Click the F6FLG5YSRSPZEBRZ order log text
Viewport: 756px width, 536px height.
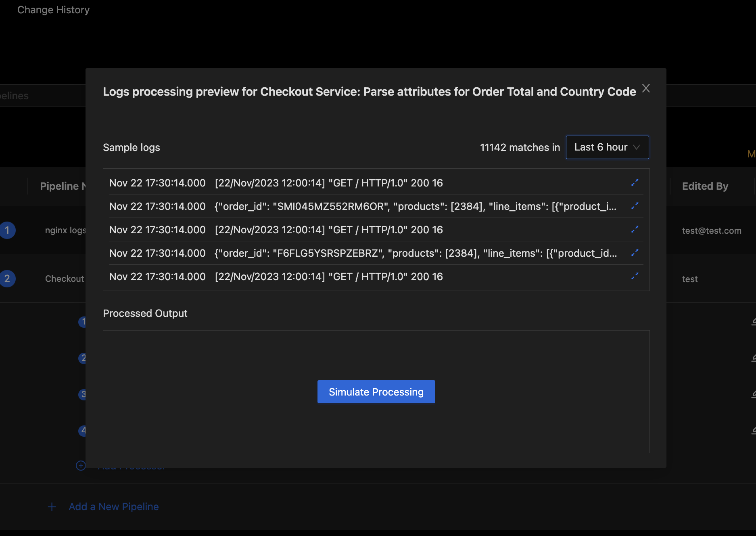(416, 253)
